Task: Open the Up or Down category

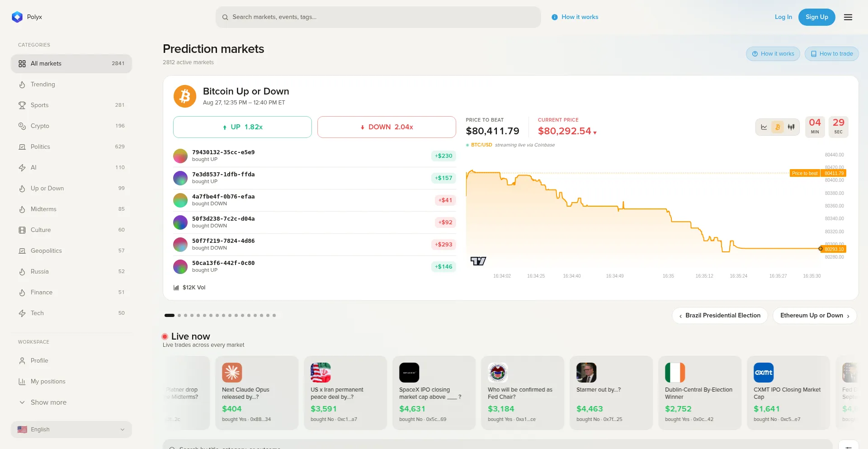Action: [x=71, y=189]
